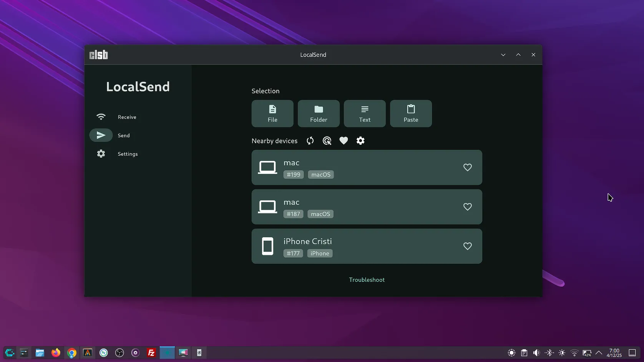Paste from clipboard button
The image size is (644, 362).
click(x=411, y=114)
